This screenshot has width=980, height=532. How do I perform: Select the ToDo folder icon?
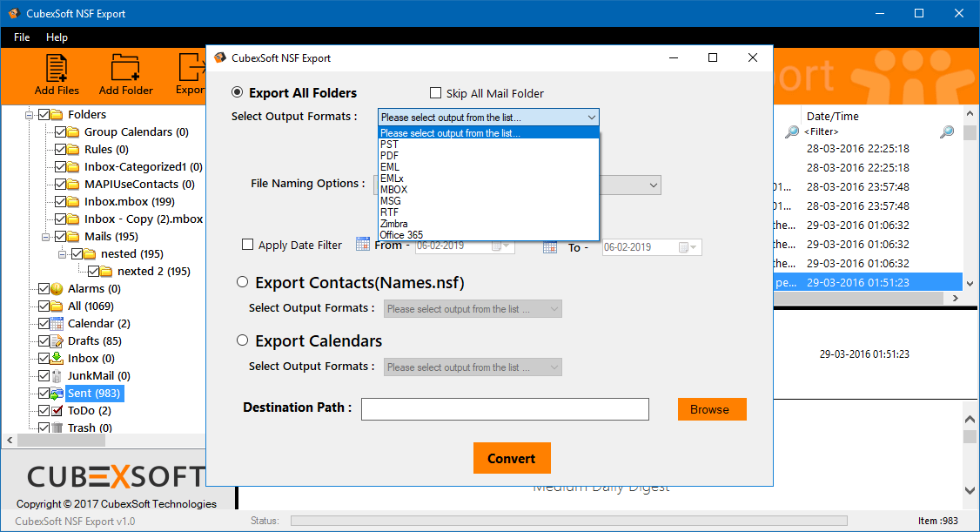click(x=57, y=411)
